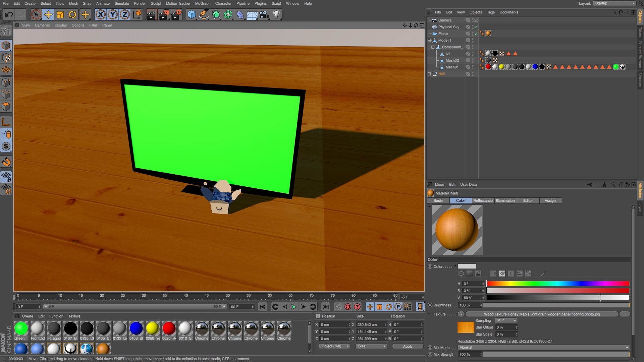This screenshot has height=362, width=644.
Task: Select the Move tool in the toolbar
Action: (x=48, y=14)
